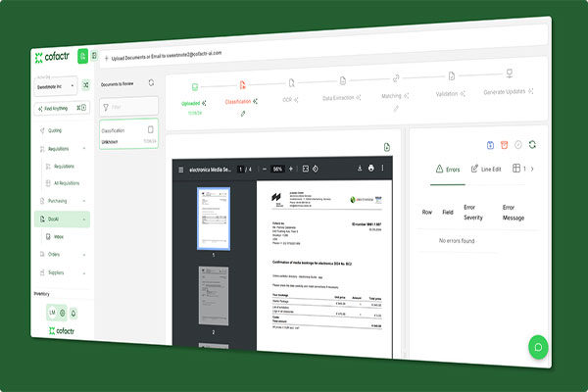Open All Requisitions in the sidebar

tap(67, 183)
